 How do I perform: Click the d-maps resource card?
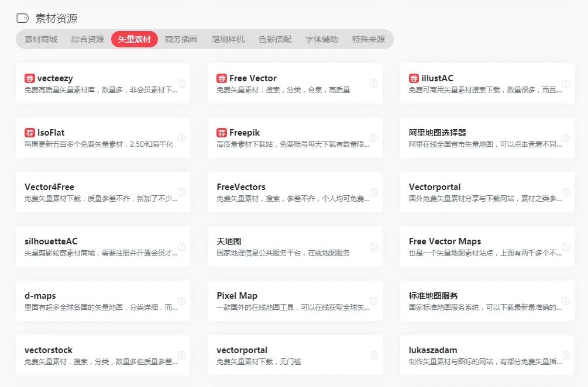point(103,300)
